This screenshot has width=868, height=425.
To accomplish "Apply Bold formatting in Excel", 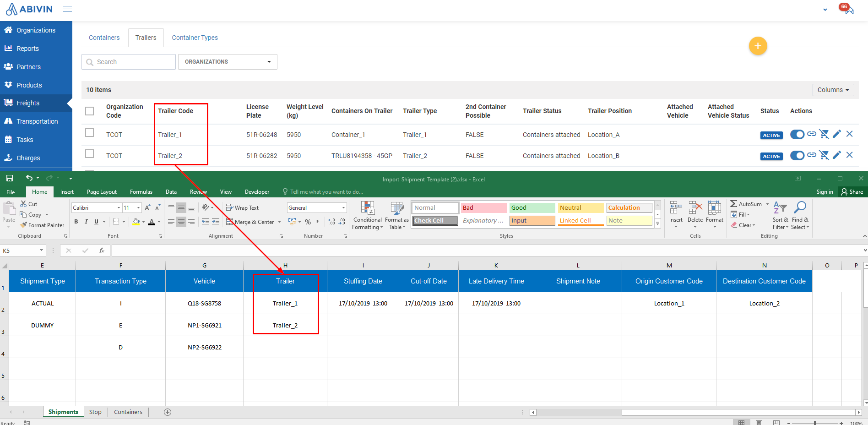I will pos(76,222).
